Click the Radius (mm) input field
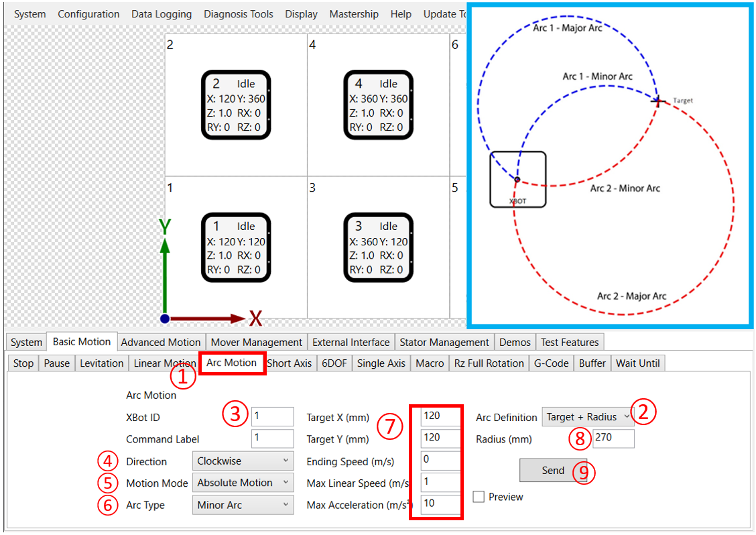The height and width of the screenshot is (535, 756). click(x=611, y=439)
